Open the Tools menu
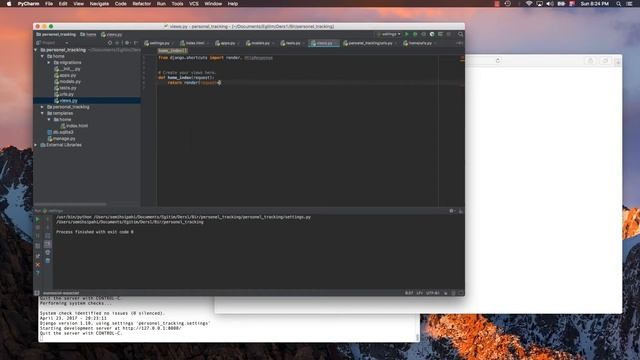This screenshot has width=640, height=360. (177, 4)
